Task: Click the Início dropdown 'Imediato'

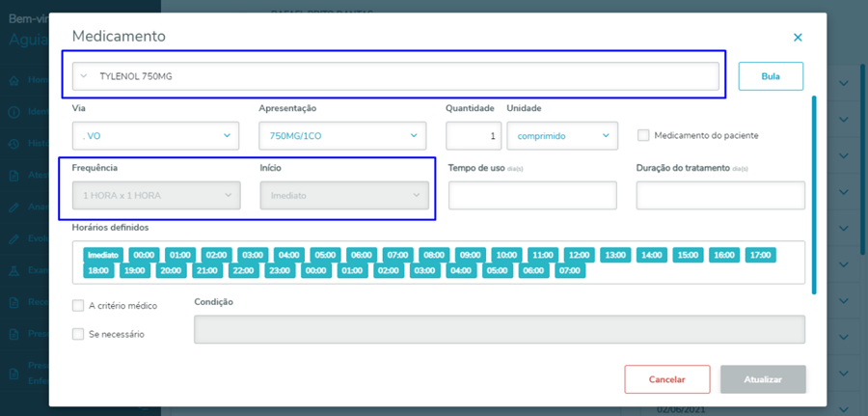Action: (344, 196)
